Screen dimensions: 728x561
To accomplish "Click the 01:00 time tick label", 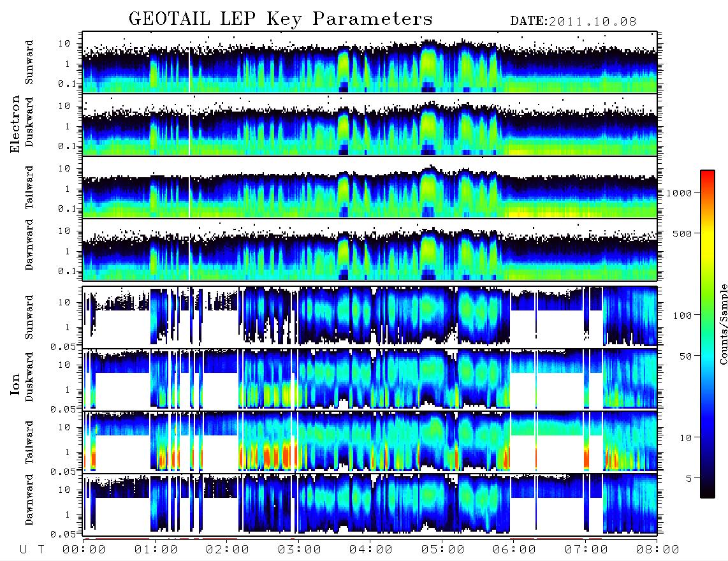I will click(156, 550).
